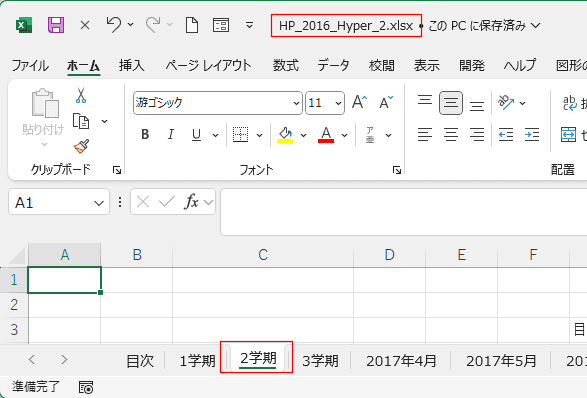Open the 挿入 ribbon tab

(131, 66)
